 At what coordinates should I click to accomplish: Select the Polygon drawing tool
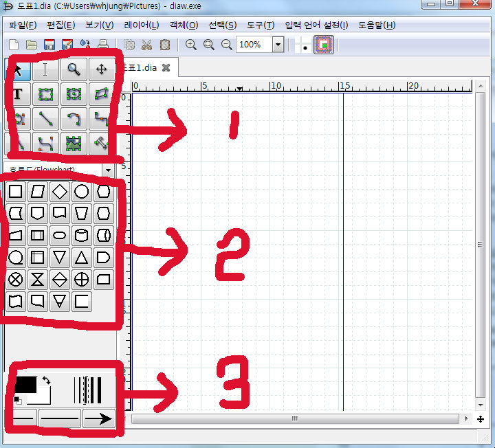(x=102, y=94)
